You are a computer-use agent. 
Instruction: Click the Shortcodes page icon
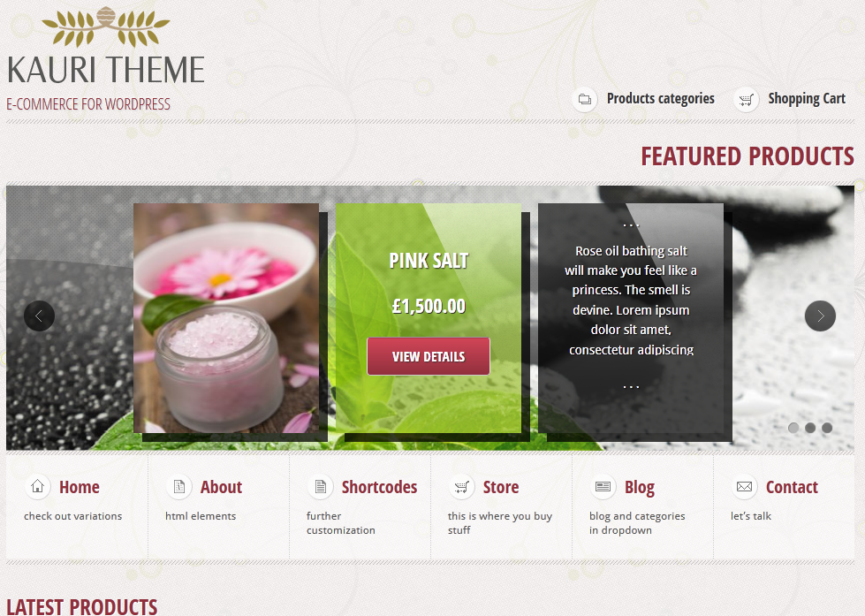[x=321, y=487]
